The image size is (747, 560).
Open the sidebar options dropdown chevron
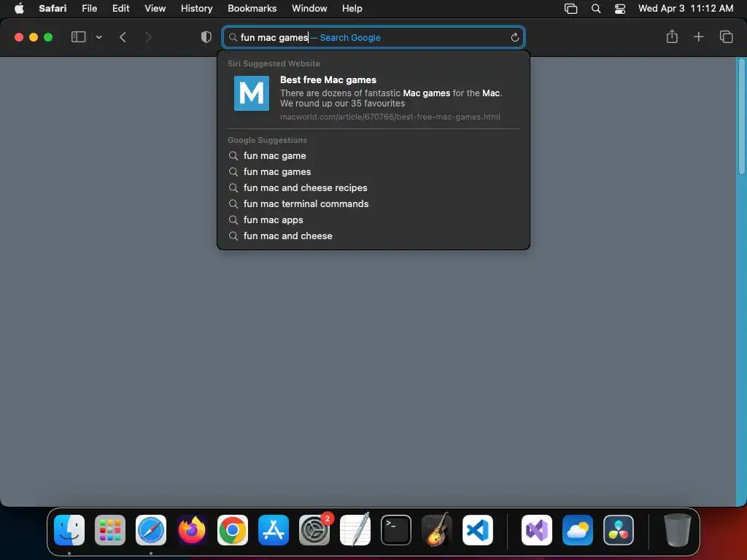coord(99,37)
